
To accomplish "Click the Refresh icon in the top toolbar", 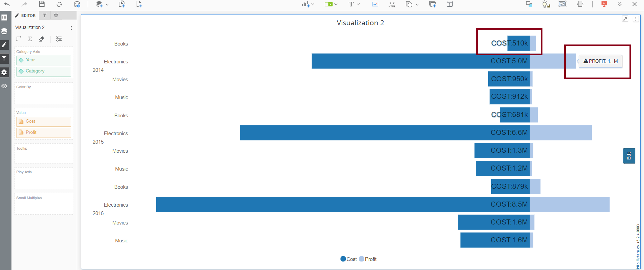I will pos(59,4).
